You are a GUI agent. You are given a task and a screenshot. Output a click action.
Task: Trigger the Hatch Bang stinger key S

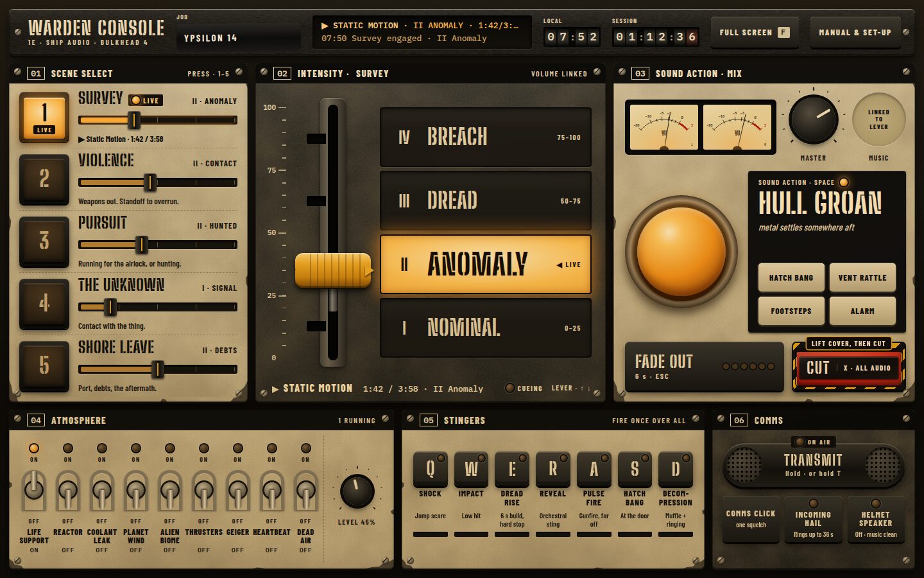coord(635,469)
